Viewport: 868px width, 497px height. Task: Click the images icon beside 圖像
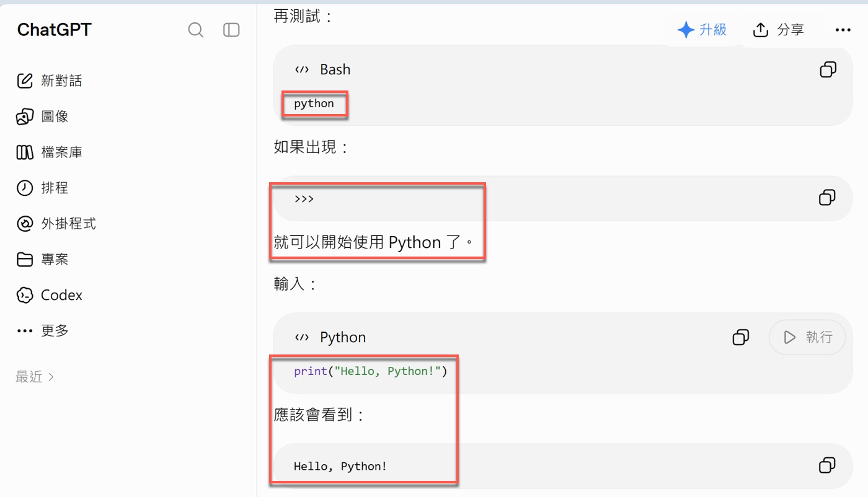tap(25, 117)
